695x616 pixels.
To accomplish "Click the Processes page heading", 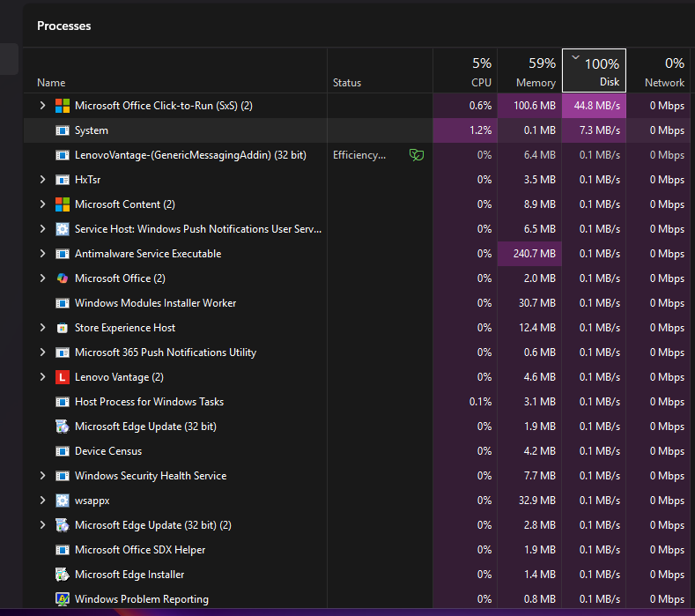I will pos(63,26).
